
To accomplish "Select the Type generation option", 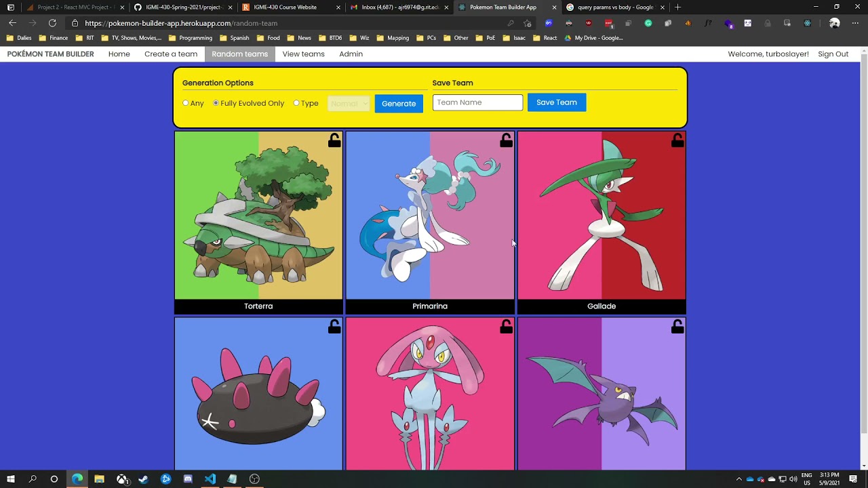I will point(296,103).
